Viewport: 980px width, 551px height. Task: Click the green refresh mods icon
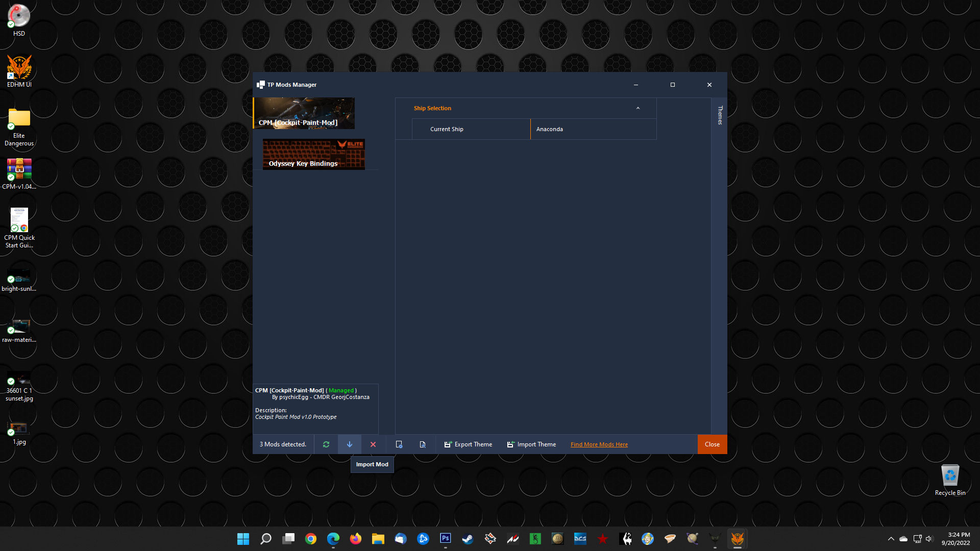coord(326,444)
